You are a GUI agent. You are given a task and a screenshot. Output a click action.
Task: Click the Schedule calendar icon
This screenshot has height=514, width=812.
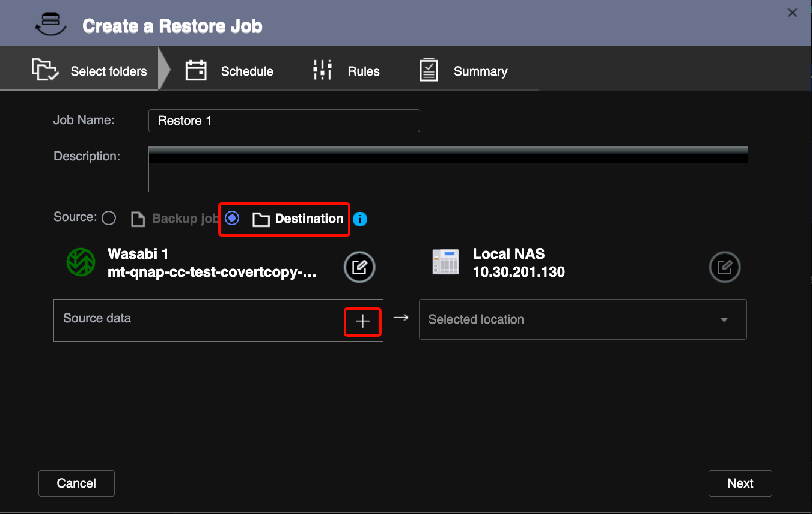[196, 70]
